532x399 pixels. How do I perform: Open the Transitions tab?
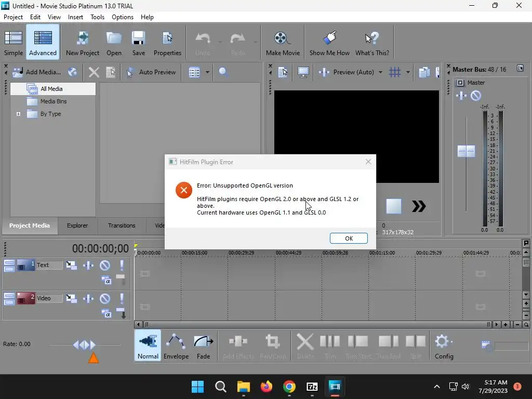coord(122,225)
